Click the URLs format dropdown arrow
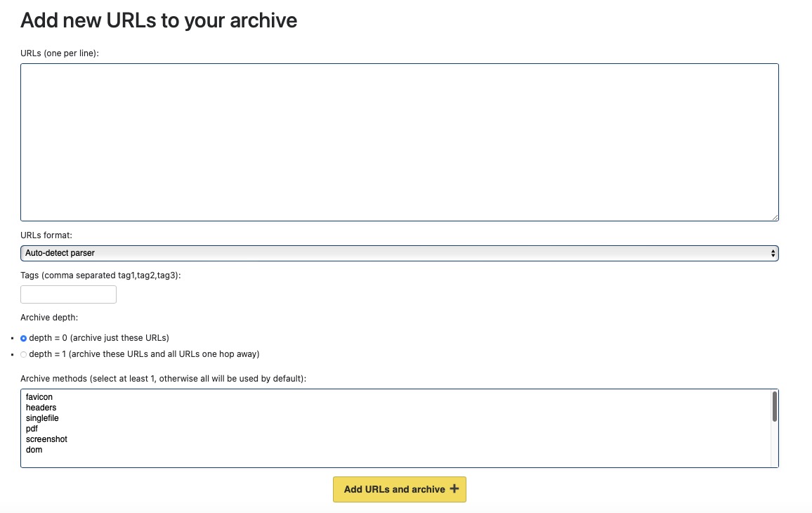The image size is (812, 513). tap(773, 253)
